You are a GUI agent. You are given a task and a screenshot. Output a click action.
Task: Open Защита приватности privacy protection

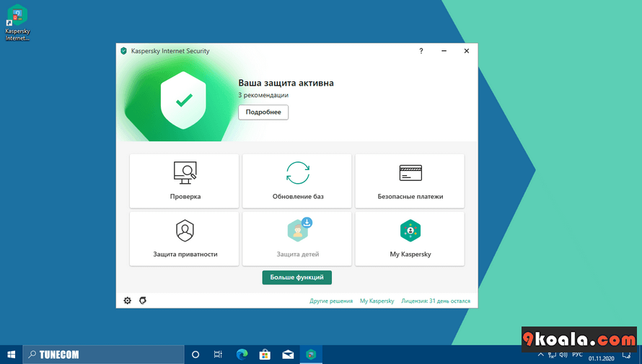185,239
